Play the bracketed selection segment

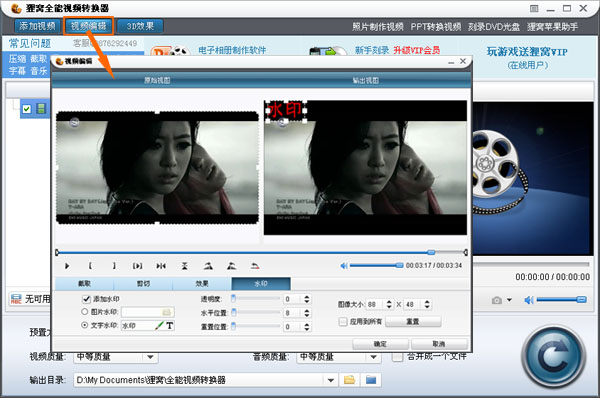[137, 266]
